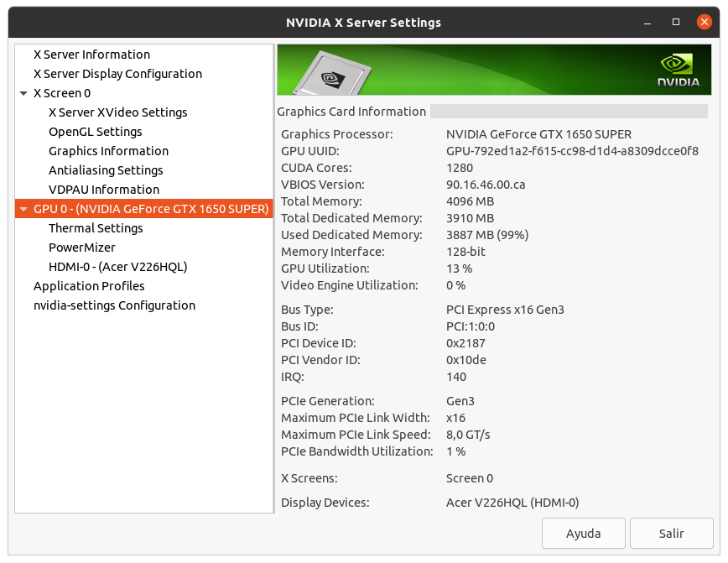Image resolution: width=728 pixels, height=563 pixels.
Task: Click the VBIOS version 90.16.46.00.ca
Action: coord(486,185)
